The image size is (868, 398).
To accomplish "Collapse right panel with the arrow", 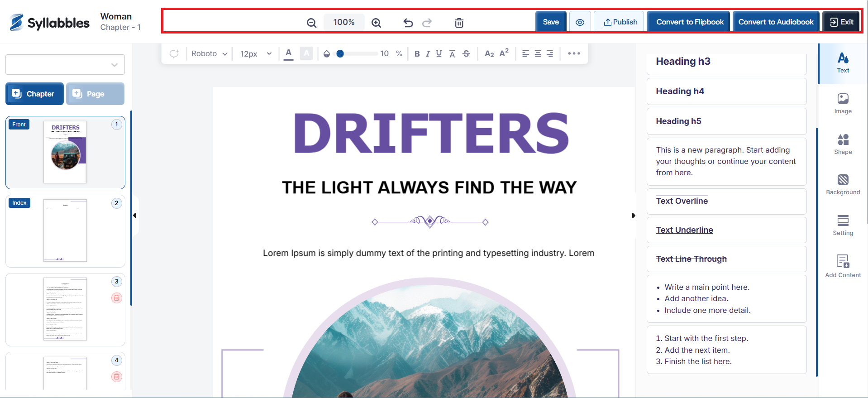I will click(634, 216).
